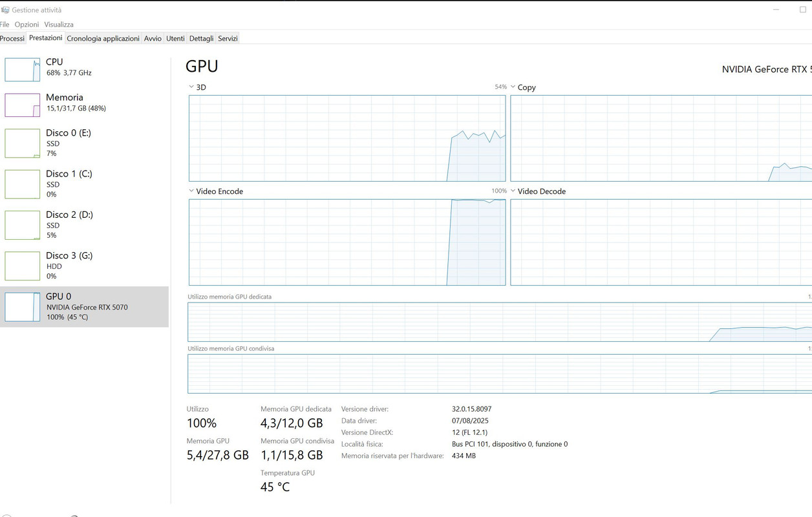
Task: Click the Gestione attività app icon
Action: (5, 10)
